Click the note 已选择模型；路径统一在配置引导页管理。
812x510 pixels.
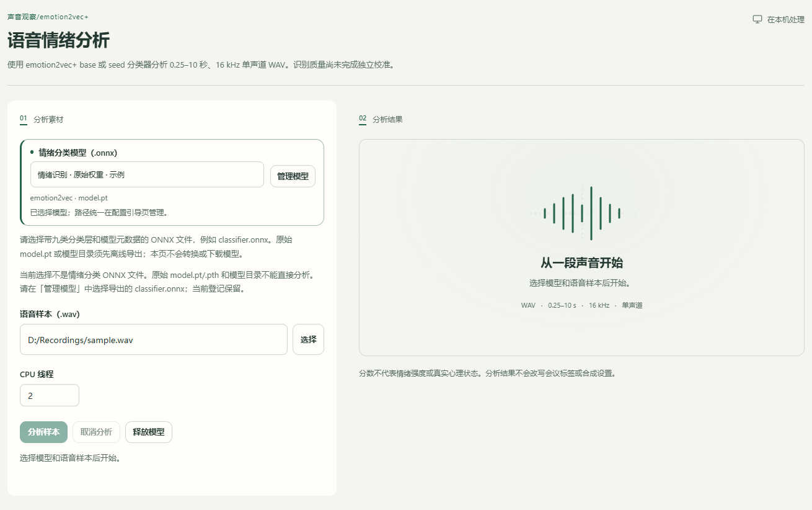pos(99,212)
